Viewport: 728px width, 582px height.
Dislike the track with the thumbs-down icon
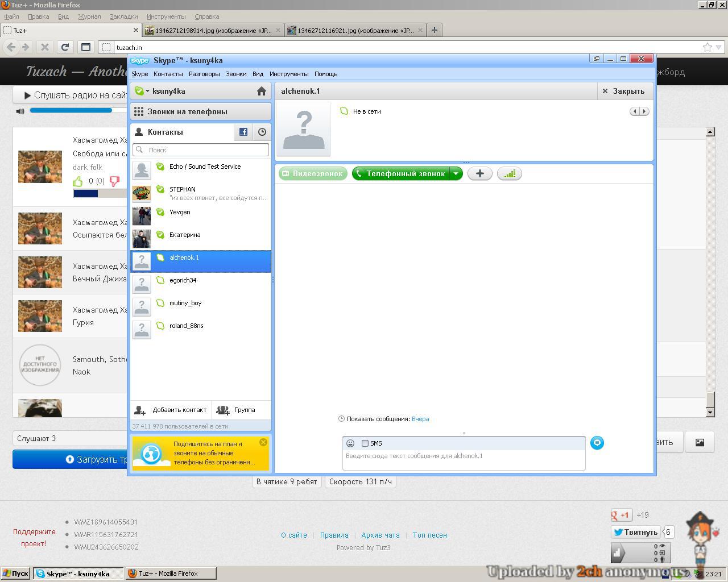[x=114, y=181]
